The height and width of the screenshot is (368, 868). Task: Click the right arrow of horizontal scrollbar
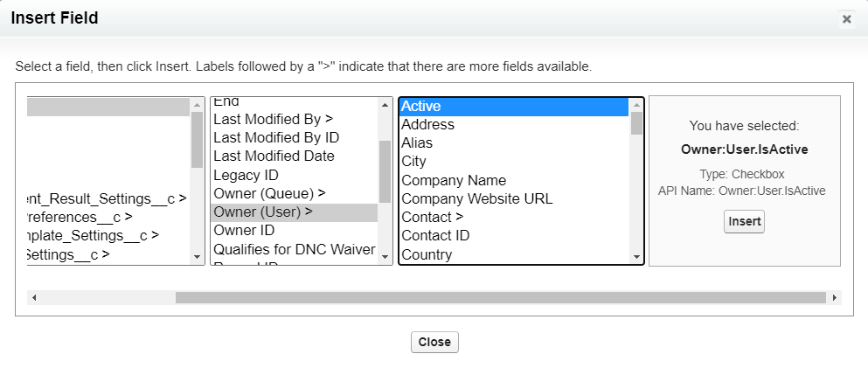835,298
